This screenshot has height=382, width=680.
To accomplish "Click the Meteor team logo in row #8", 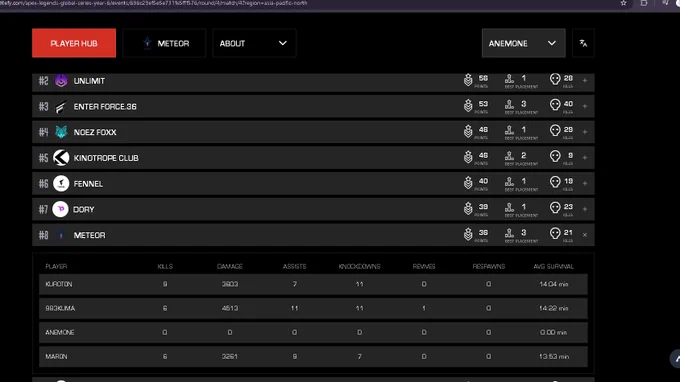I will pos(61,235).
